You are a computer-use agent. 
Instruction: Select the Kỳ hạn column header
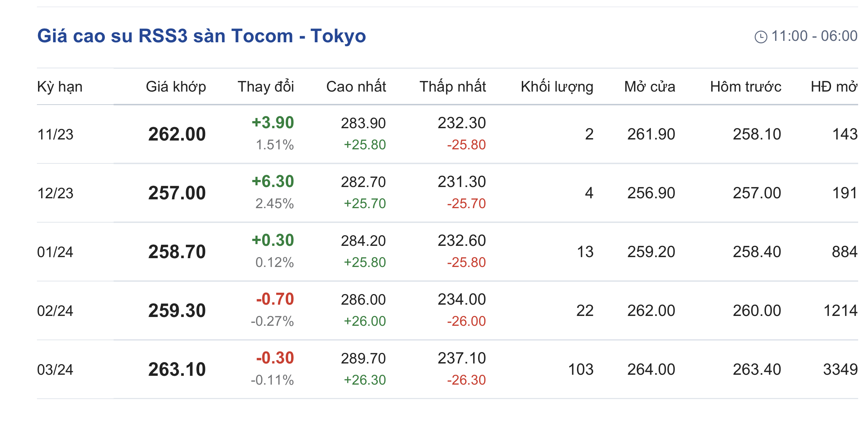tap(60, 87)
